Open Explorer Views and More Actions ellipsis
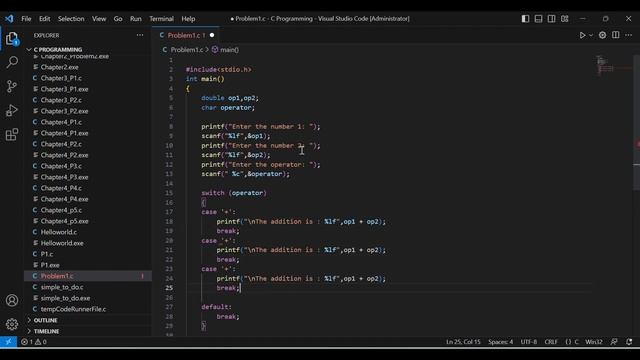Image resolution: width=640 pixels, height=360 pixels. click(x=140, y=35)
